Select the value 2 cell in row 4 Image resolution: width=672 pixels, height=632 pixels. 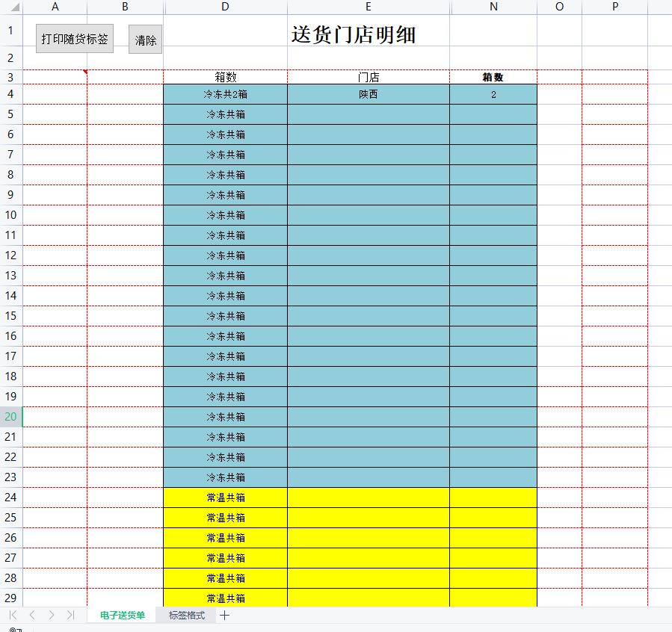point(493,94)
